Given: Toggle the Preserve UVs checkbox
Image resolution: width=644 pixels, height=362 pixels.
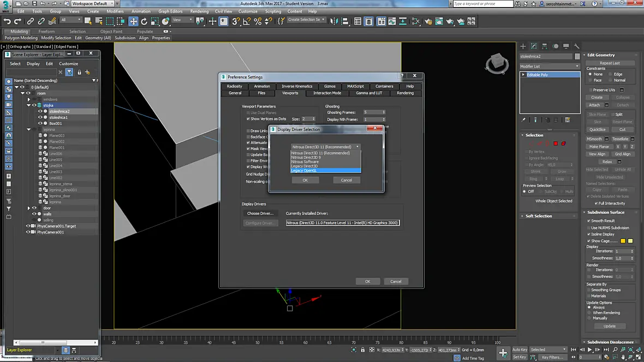Looking at the screenshot, I should (x=591, y=90).
